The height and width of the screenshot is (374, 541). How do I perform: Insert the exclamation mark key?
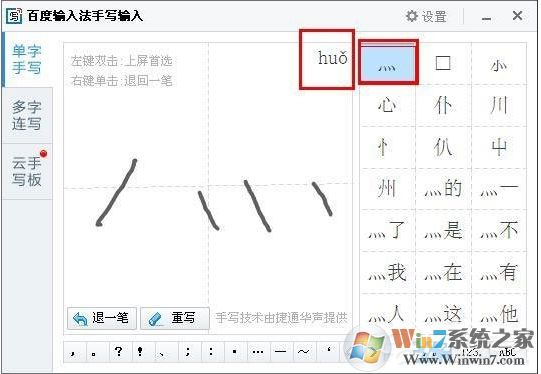click(143, 352)
